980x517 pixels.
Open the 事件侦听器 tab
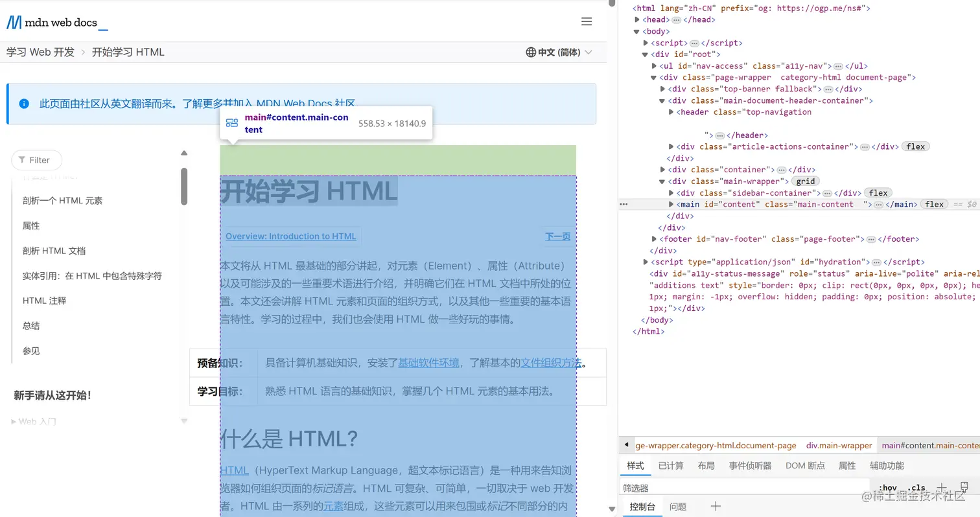point(750,466)
